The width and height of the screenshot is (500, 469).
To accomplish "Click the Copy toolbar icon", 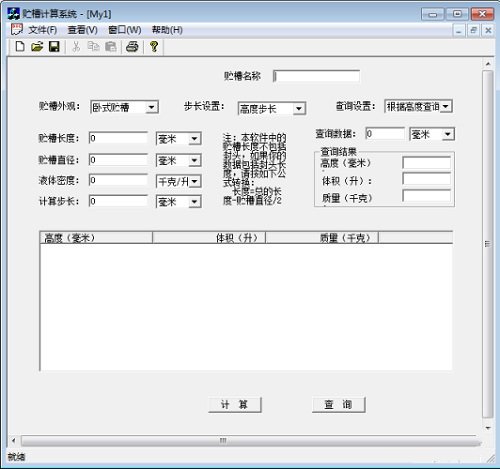I will click(x=94, y=47).
